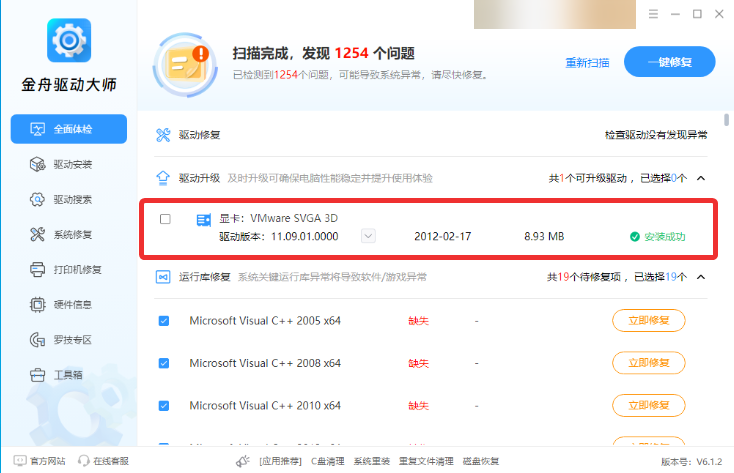Image resolution: width=734 pixels, height=473 pixels.
Task: Click the 驱动搜索 gear icon
Action: [x=37, y=200]
